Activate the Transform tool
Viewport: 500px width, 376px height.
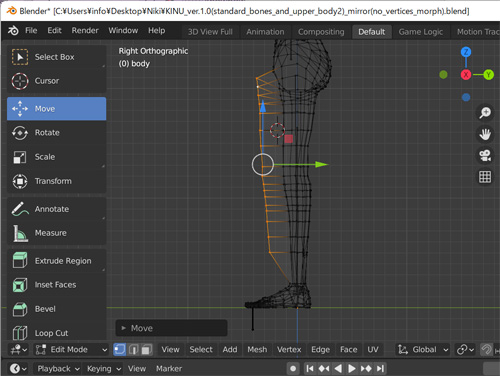(56, 181)
